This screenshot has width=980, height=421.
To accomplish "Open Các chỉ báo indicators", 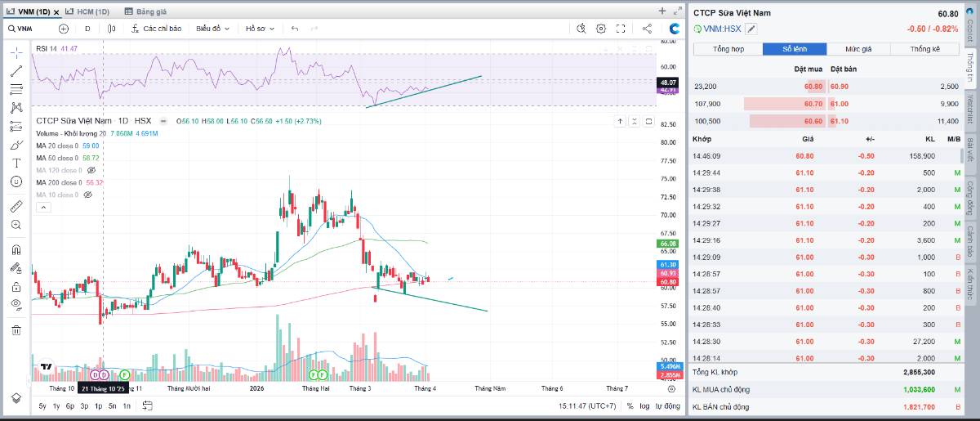I will 155,28.
